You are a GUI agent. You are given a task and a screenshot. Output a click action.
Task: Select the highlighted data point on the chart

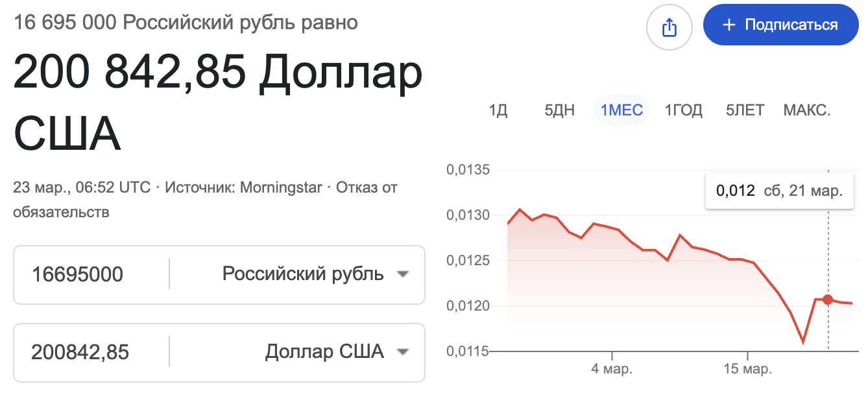click(x=826, y=300)
